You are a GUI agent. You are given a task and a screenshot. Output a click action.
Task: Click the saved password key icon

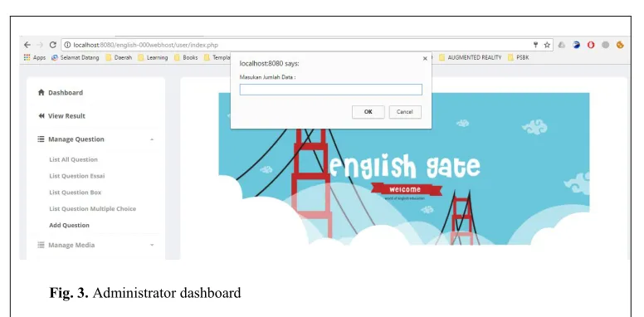point(535,45)
